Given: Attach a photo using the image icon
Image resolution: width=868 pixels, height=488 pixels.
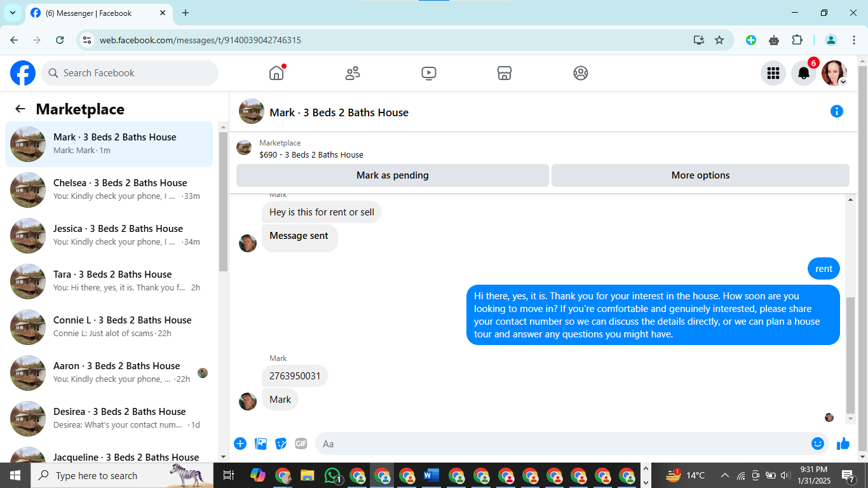Looking at the screenshot, I should [x=261, y=444].
